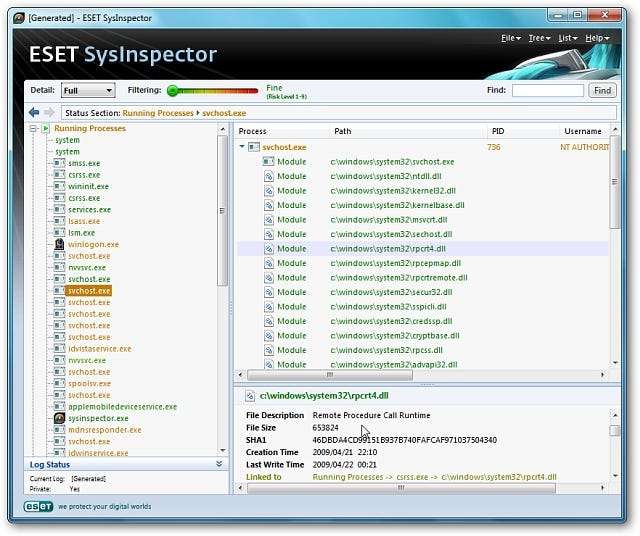This screenshot has height=536, width=640.
Task: Click the forward navigation arrow icon
Action: tap(49, 112)
